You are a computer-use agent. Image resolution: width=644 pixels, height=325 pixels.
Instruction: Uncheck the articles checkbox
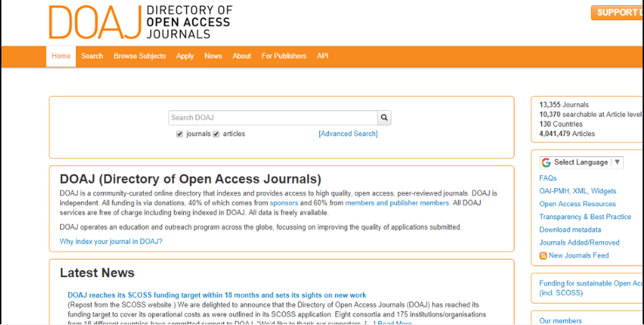[216, 134]
